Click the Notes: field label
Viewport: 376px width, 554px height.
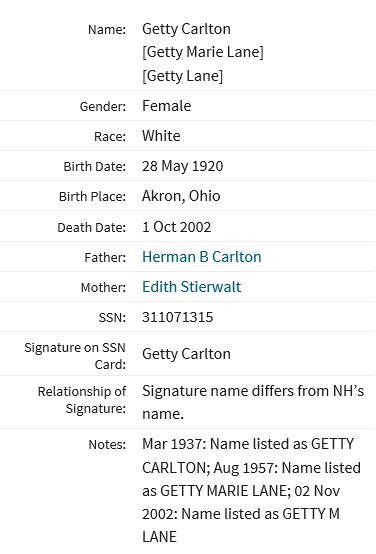click(107, 444)
